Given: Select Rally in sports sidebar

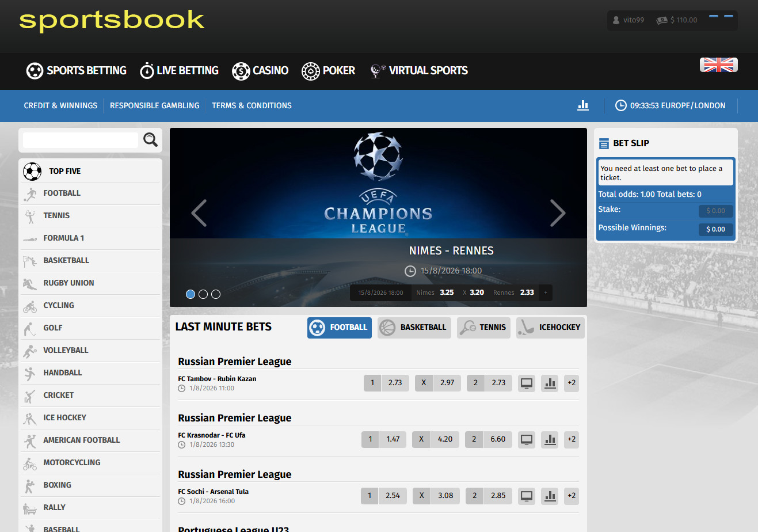Looking at the screenshot, I should click(90, 508).
